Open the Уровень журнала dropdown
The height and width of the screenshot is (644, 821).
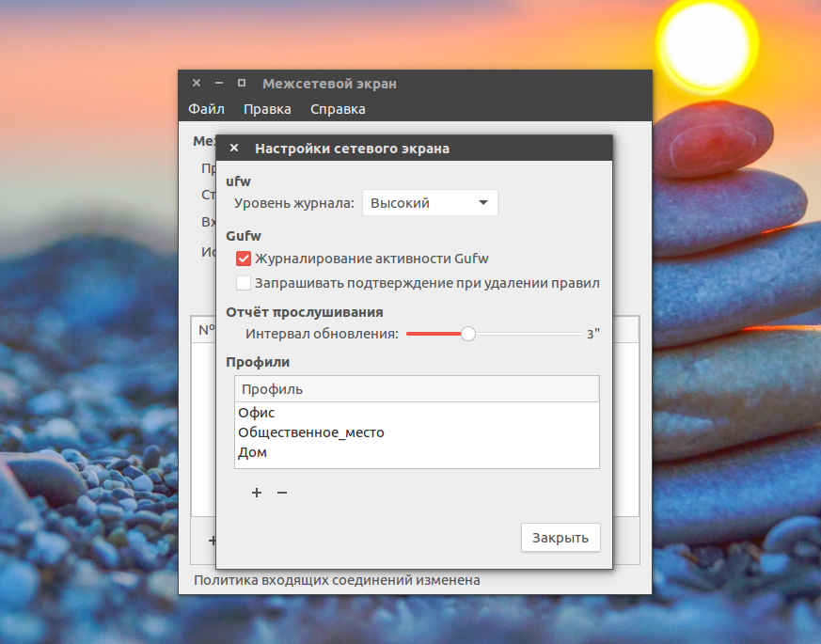coord(430,203)
